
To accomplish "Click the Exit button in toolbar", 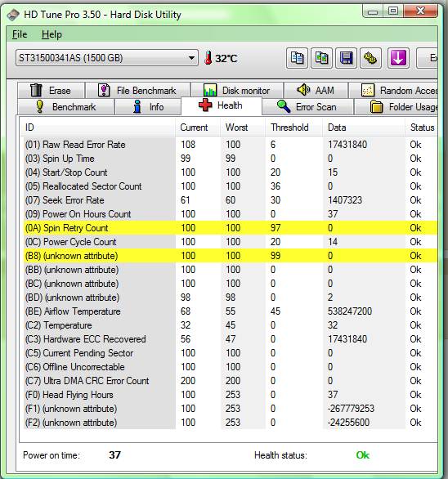I will tap(428, 58).
